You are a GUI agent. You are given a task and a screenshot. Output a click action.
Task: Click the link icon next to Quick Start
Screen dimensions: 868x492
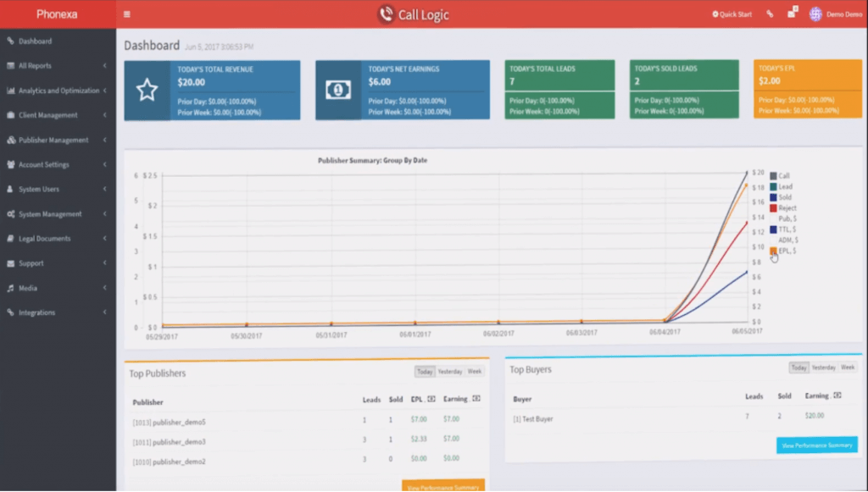click(x=770, y=13)
